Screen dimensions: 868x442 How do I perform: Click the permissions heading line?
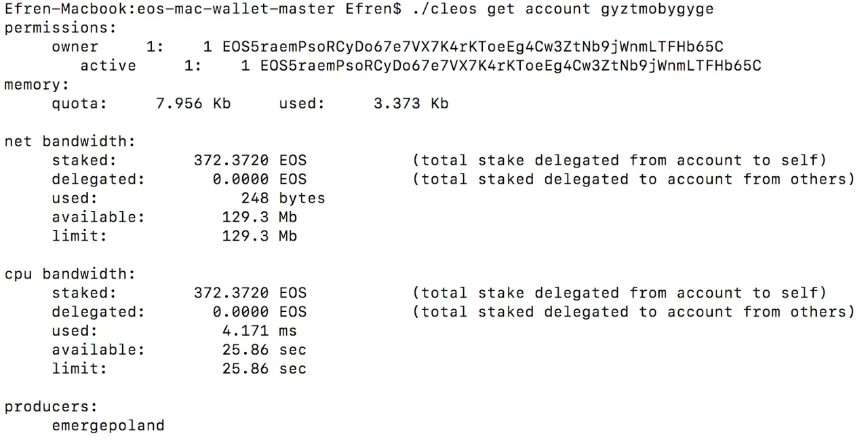(x=60, y=28)
